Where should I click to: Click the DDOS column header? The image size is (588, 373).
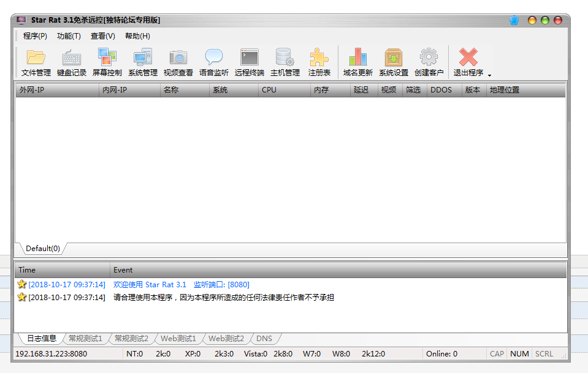(445, 90)
